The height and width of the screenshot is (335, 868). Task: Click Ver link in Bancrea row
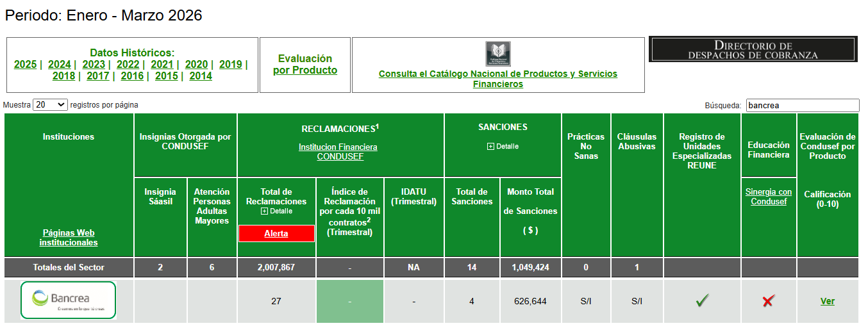828,301
